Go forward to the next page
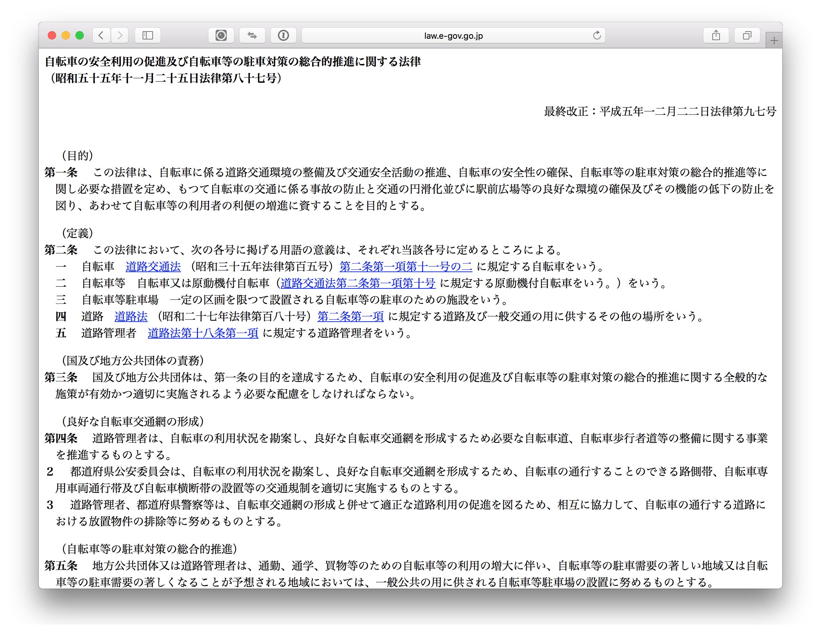Screen dimensions: 821x644 coord(120,35)
